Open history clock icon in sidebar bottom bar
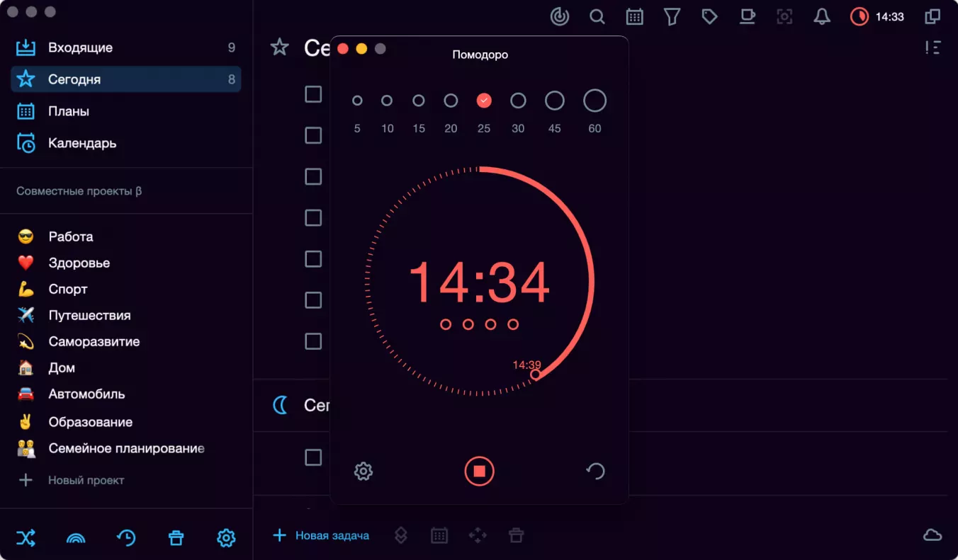 pos(126,538)
